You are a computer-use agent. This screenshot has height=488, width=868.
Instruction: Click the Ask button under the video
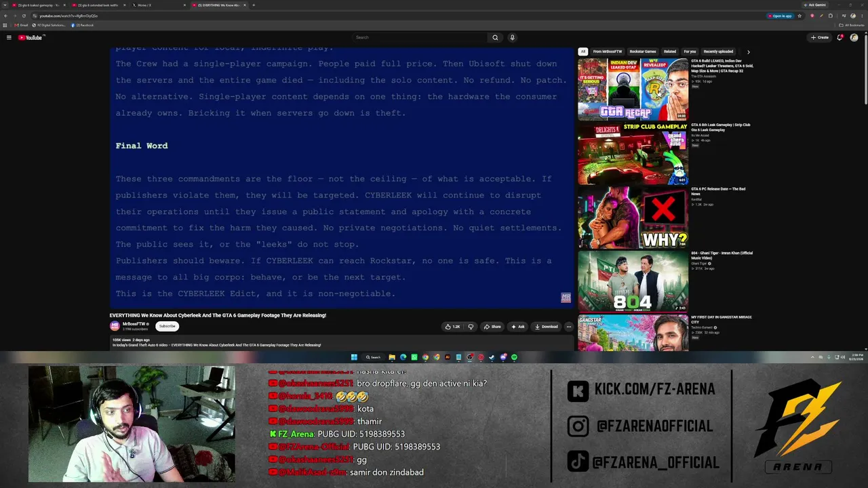pos(518,327)
